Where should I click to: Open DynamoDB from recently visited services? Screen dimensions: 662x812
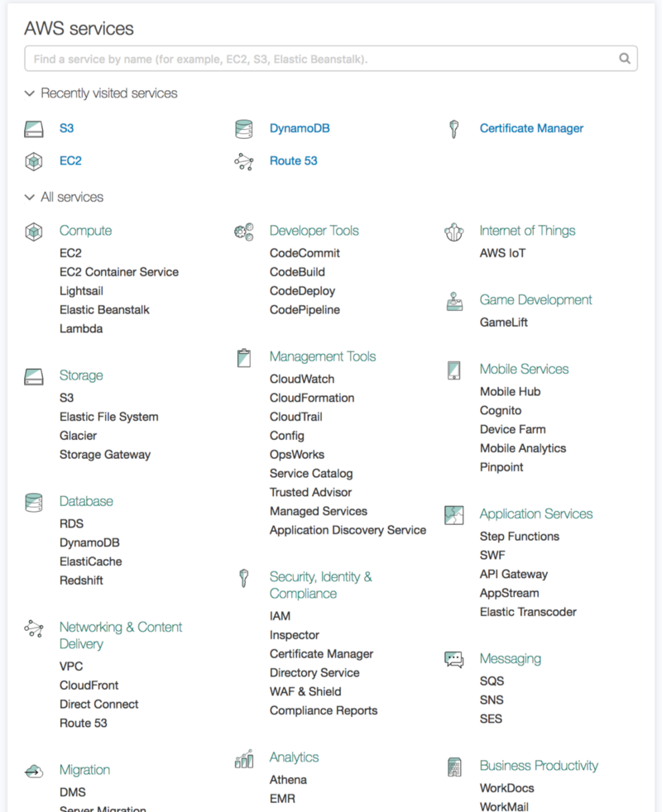(300, 128)
